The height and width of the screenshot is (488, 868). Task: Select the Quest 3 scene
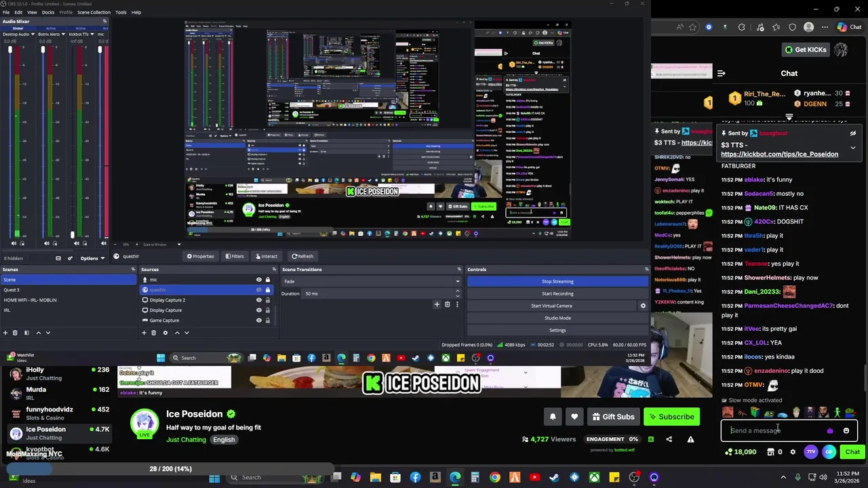pos(68,290)
